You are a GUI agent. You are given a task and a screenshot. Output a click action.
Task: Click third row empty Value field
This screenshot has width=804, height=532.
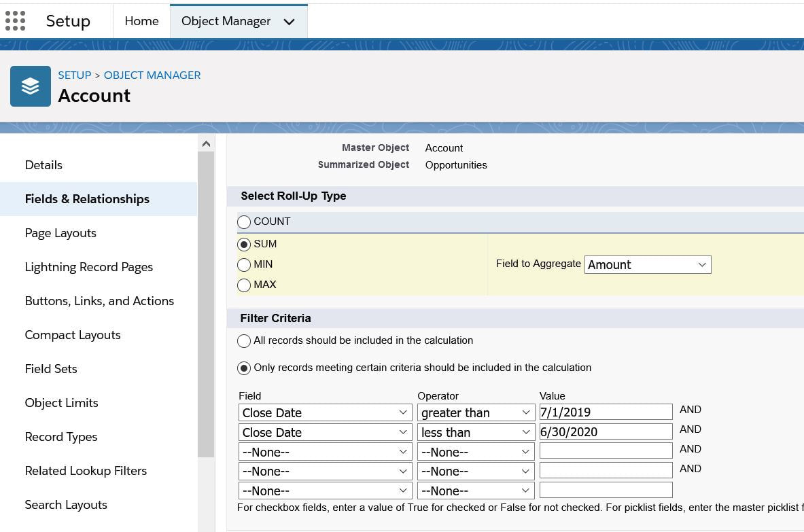[x=606, y=450]
